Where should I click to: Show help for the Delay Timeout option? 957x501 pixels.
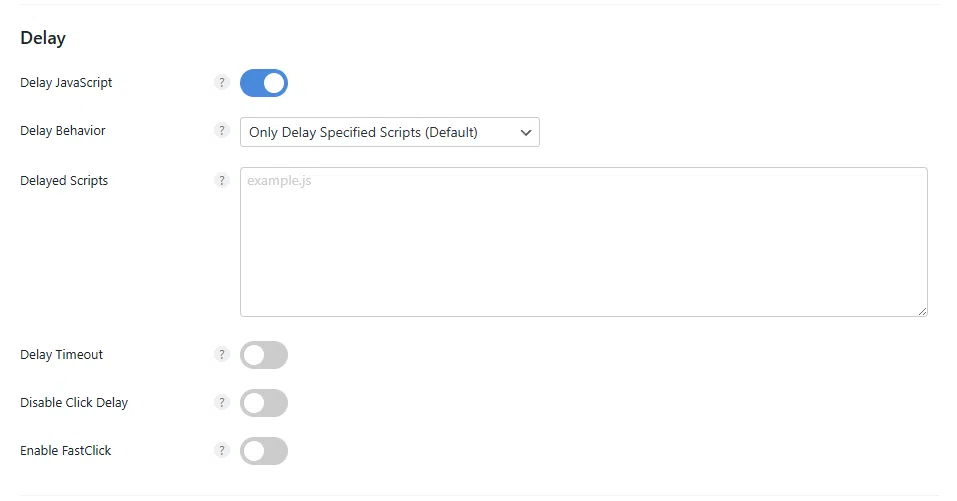click(x=222, y=355)
